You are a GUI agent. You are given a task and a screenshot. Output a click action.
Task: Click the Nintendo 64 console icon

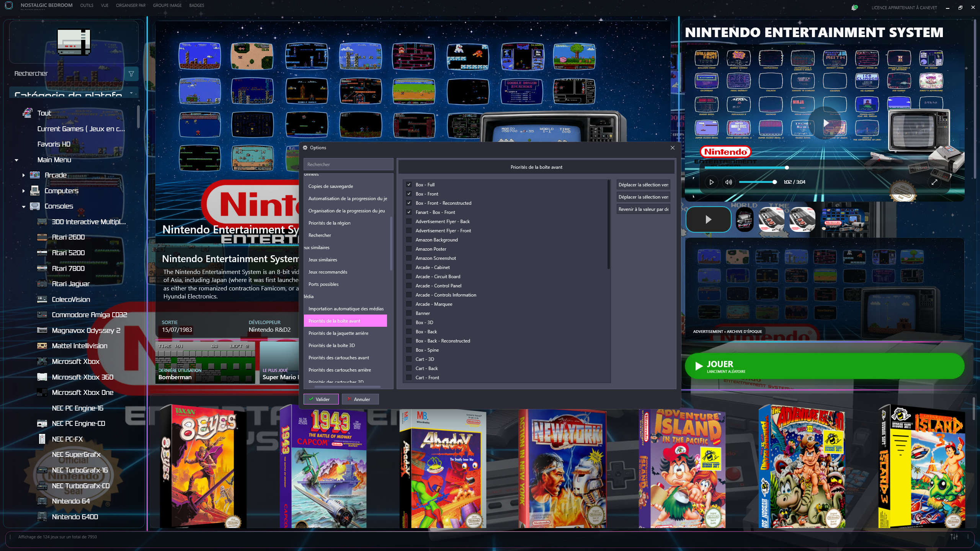coord(42,501)
